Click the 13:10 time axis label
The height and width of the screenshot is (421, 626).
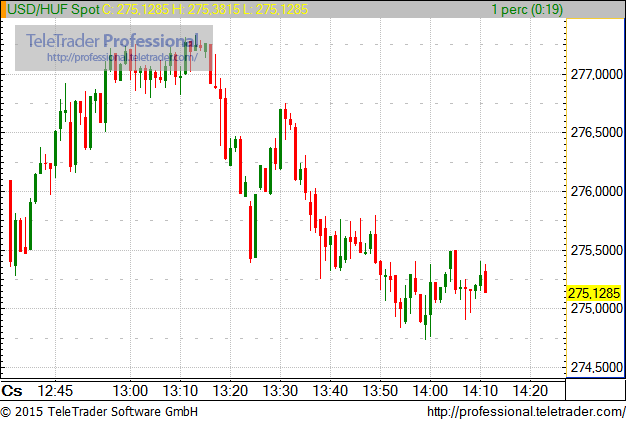click(180, 391)
